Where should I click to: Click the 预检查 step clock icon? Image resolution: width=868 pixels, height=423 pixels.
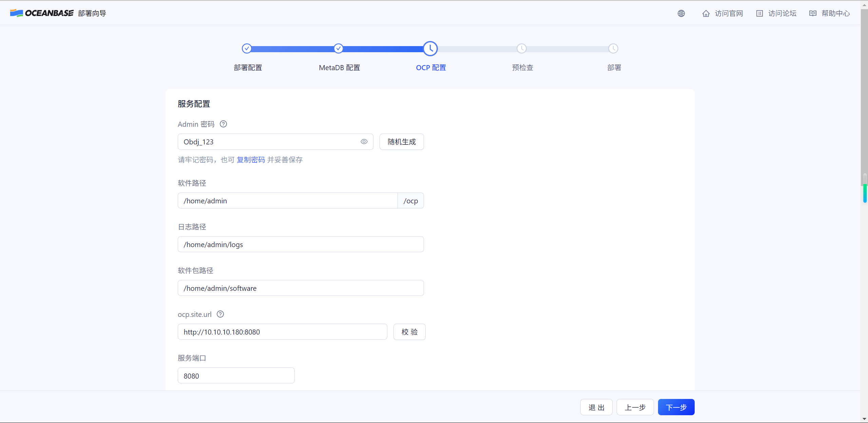(x=522, y=48)
